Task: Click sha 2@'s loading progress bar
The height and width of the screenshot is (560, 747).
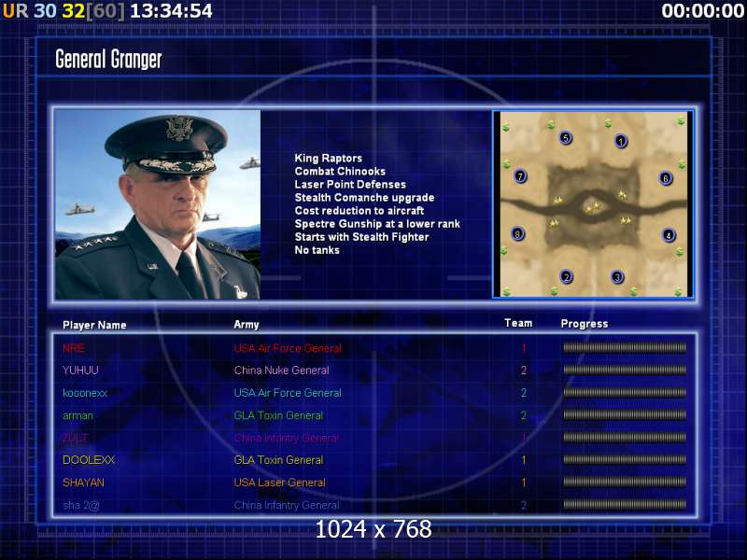Action: click(x=625, y=504)
